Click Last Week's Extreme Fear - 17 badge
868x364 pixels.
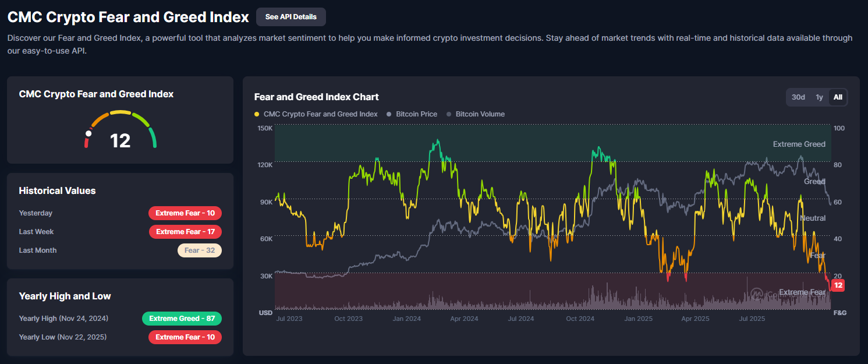[x=185, y=232]
